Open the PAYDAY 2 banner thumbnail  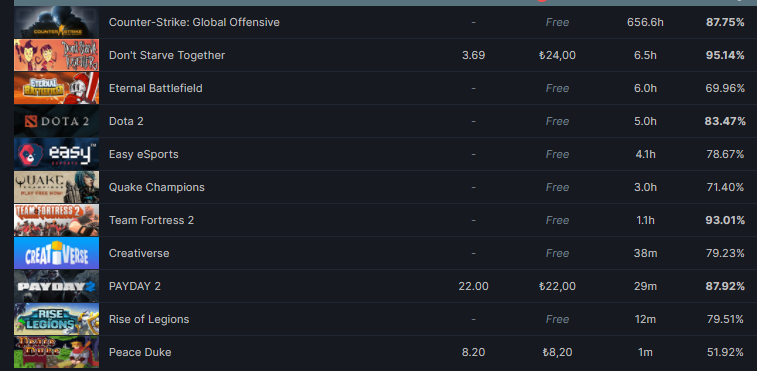pos(56,286)
